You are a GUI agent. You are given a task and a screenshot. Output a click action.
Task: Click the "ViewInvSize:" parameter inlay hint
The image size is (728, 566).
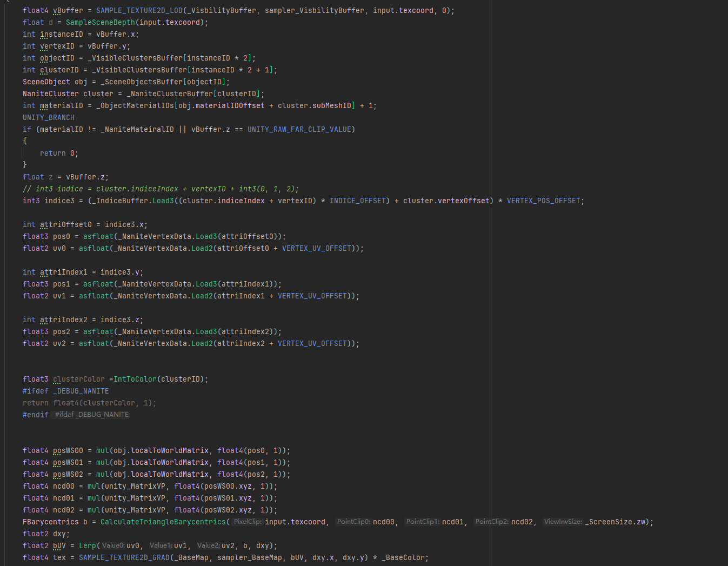(563, 522)
